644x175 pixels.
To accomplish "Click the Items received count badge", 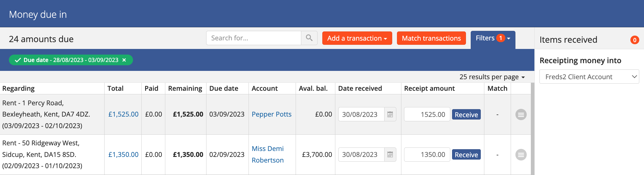I will 635,40.
